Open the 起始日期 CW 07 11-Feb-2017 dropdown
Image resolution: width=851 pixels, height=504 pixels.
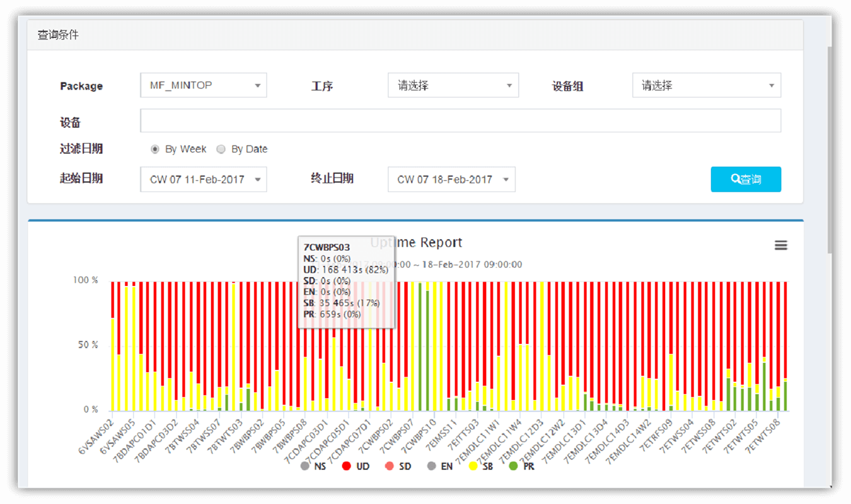pyautogui.click(x=204, y=180)
